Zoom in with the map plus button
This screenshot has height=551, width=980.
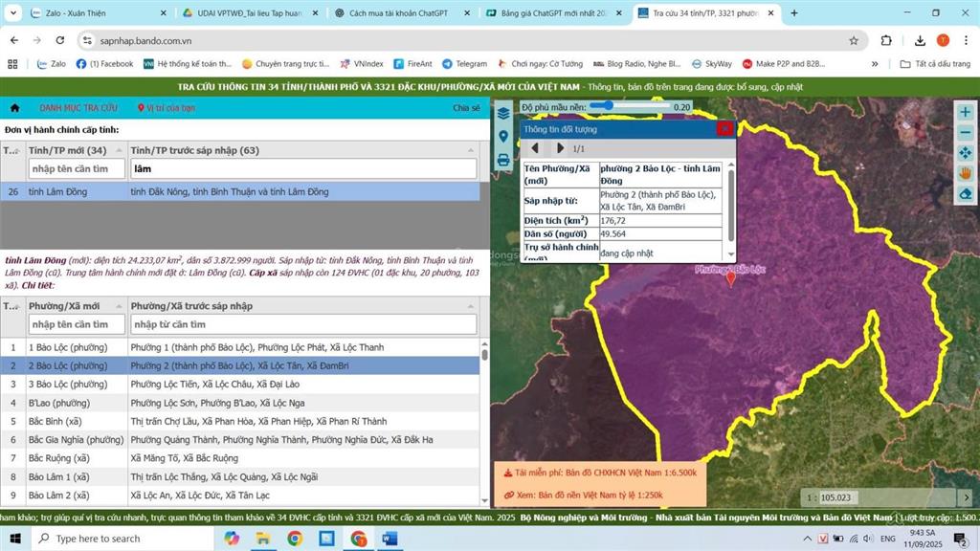click(x=965, y=112)
